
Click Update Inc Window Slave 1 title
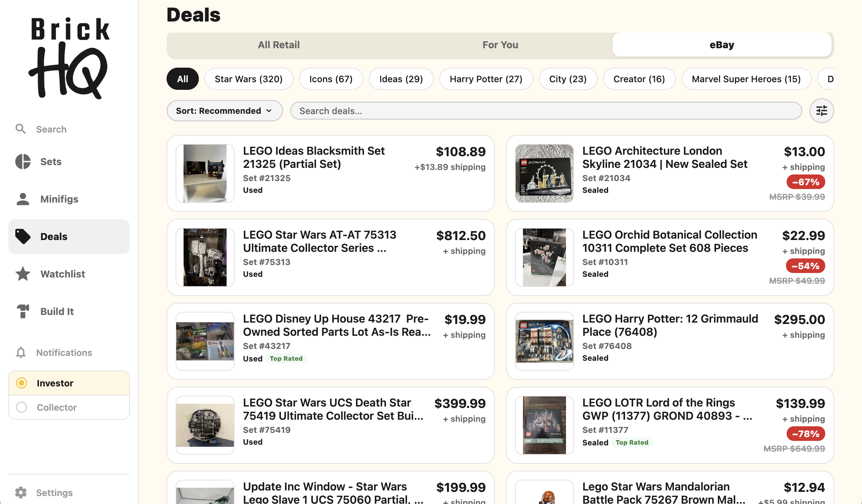(x=333, y=492)
